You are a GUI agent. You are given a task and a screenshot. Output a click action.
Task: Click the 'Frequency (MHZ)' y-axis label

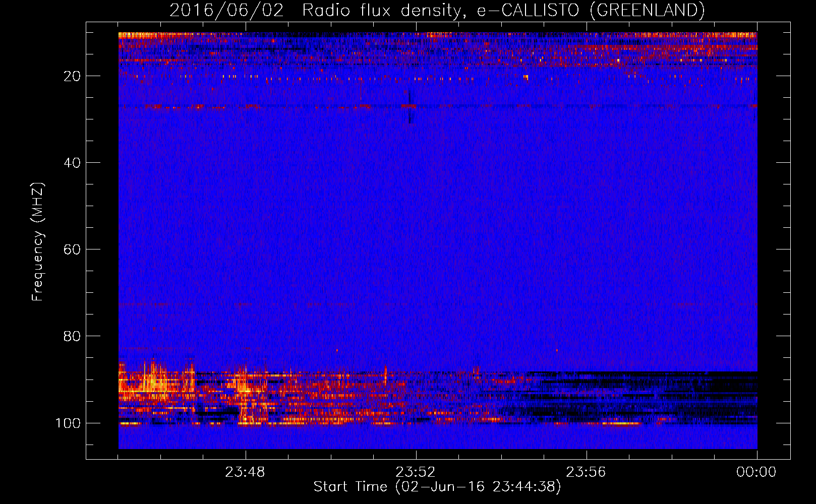pos(38,241)
